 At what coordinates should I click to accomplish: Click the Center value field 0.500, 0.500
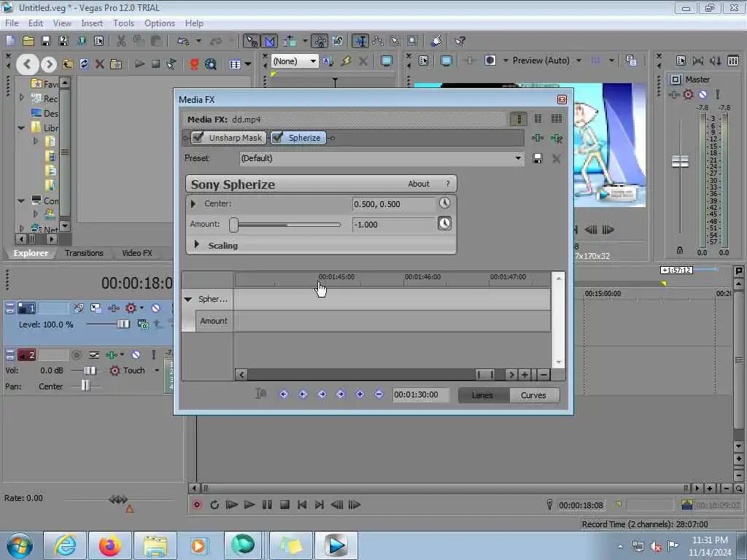393,204
